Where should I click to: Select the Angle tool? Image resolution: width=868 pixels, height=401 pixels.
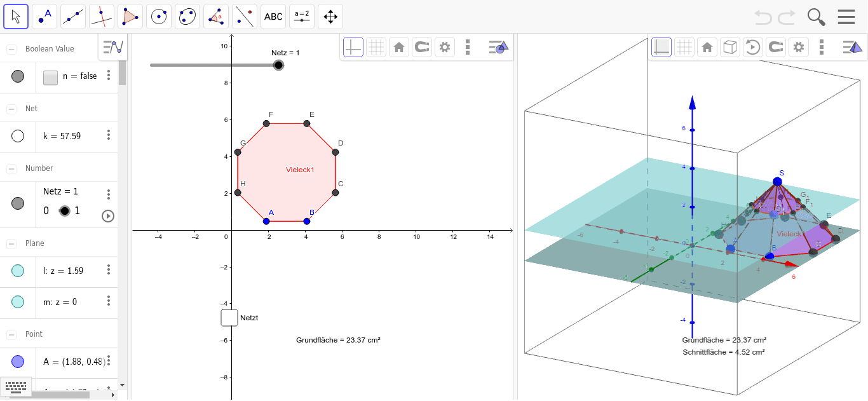pos(216,17)
